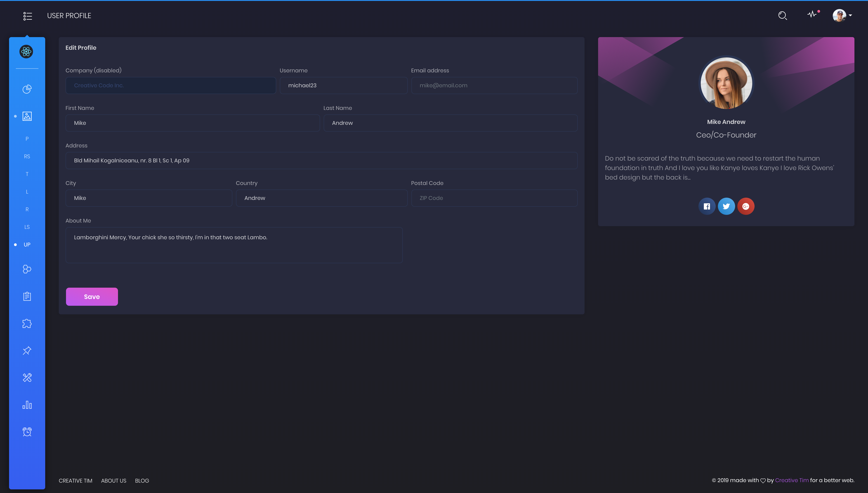Image resolution: width=868 pixels, height=493 pixels.
Task: Open the Charts bar graph sidebar icon
Action: [27, 405]
